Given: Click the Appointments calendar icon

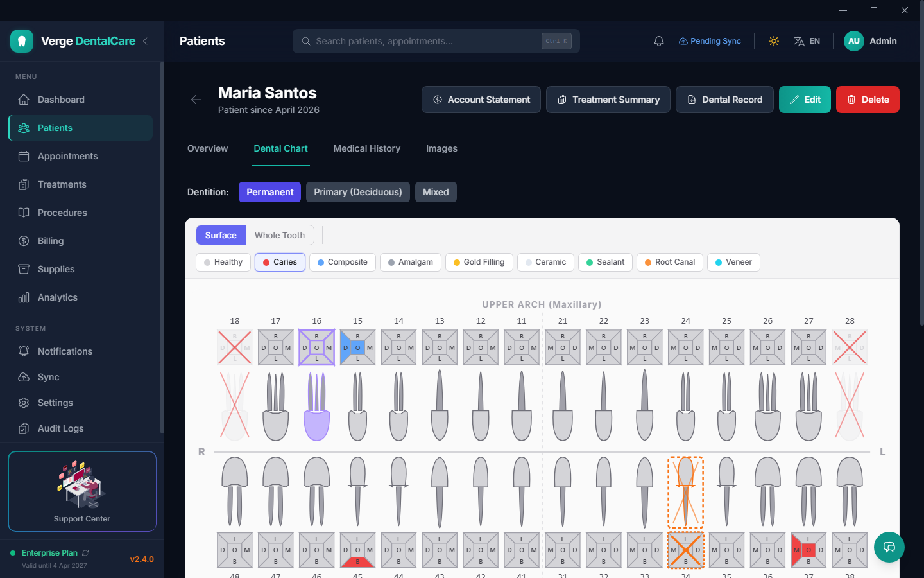Looking at the screenshot, I should pyautogui.click(x=24, y=156).
